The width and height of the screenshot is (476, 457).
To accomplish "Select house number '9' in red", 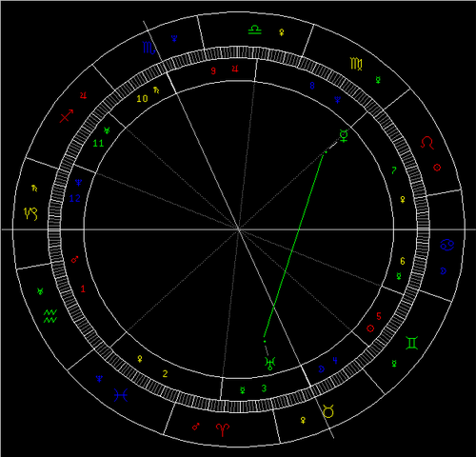I will tap(213, 70).
